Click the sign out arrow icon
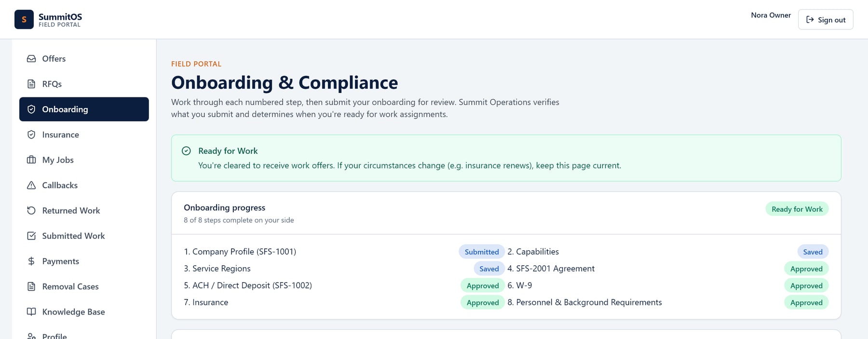This screenshot has width=868, height=339. pyautogui.click(x=810, y=20)
